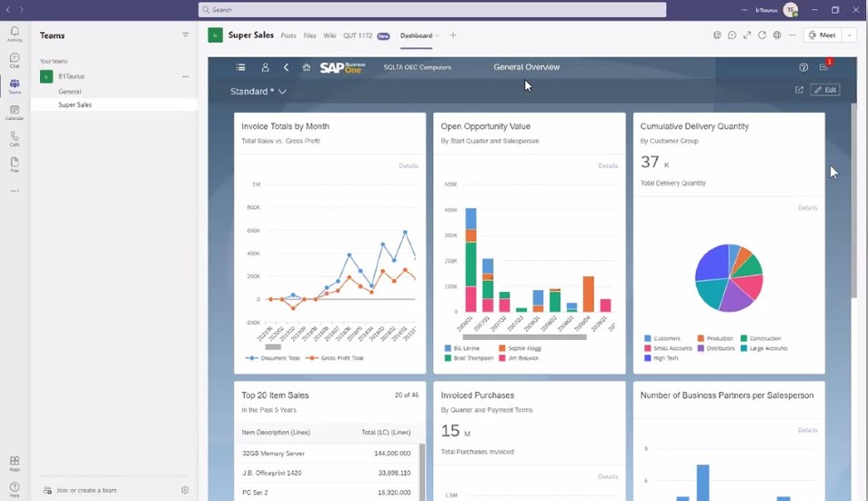This screenshot has width=868, height=501.
Task: Click the 32GB Memory Server row
Action: click(327, 453)
